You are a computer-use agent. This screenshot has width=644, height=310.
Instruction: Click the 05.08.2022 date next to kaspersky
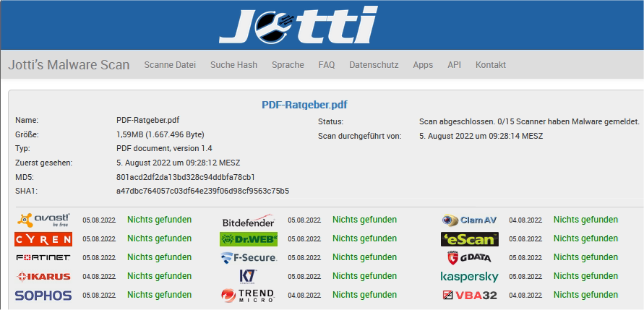[525, 277]
